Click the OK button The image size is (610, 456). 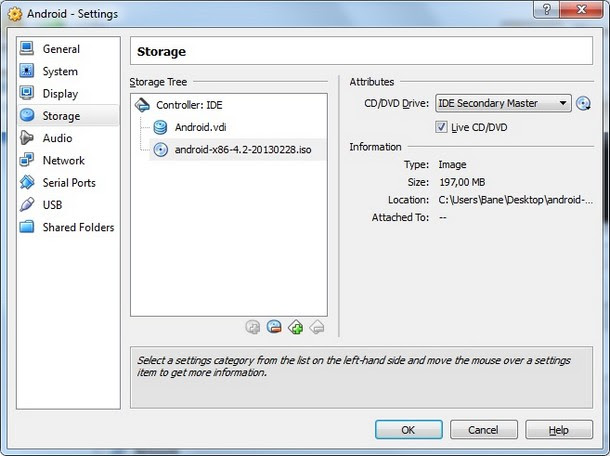408,430
